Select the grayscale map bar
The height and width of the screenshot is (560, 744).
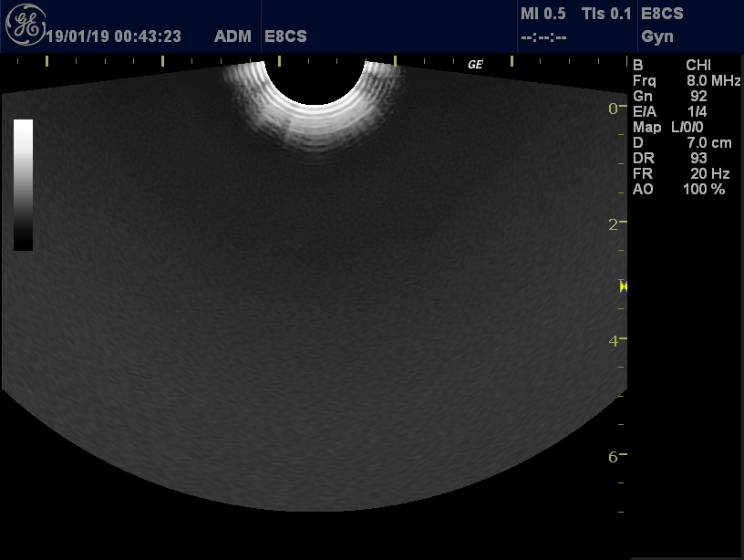coord(24,184)
